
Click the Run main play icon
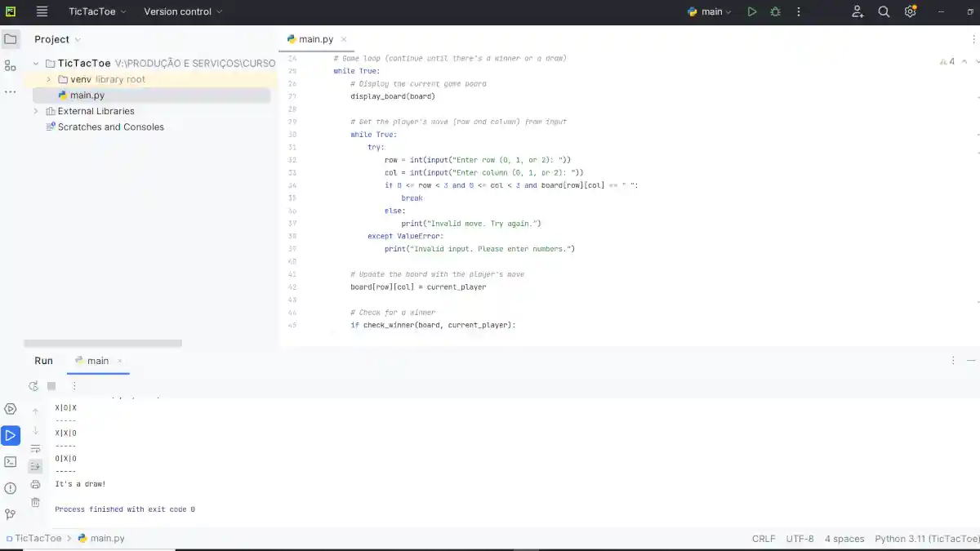[751, 11]
